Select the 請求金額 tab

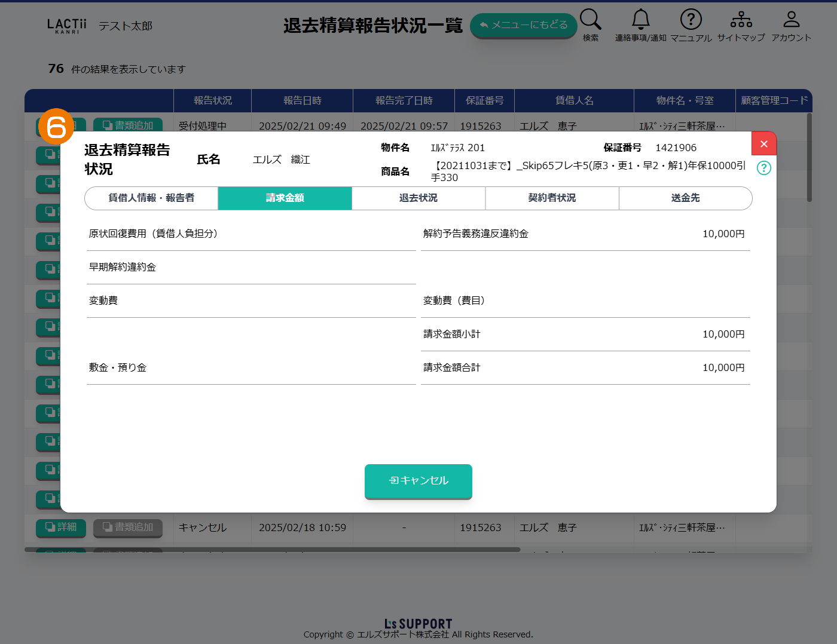[x=285, y=198]
